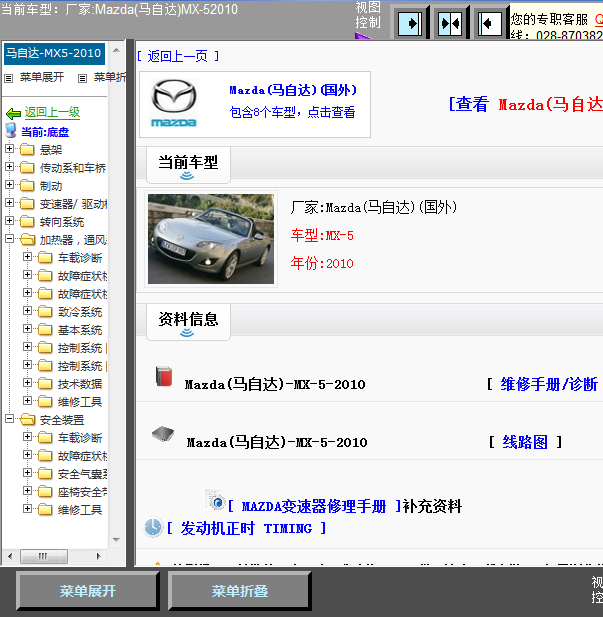Click the Mazda logo image
Viewport: 603px width, 617px height.
[x=174, y=103]
